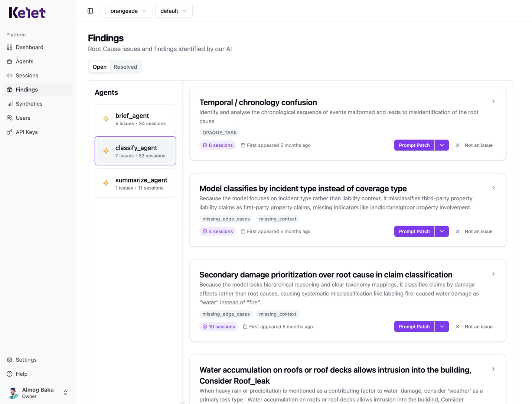Open Sessions using the waveform icon

pos(9,75)
